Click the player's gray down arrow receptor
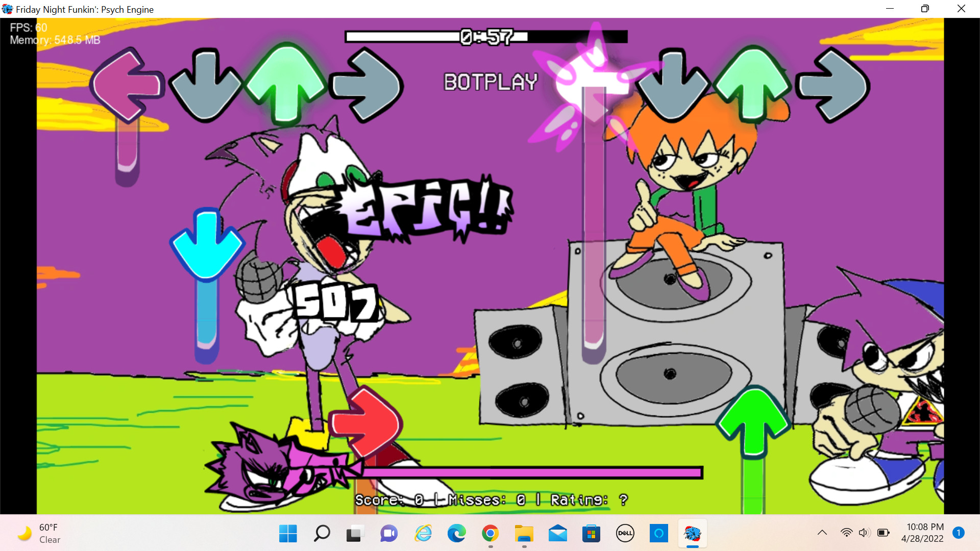This screenshot has height=551, width=980. (x=673, y=85)
